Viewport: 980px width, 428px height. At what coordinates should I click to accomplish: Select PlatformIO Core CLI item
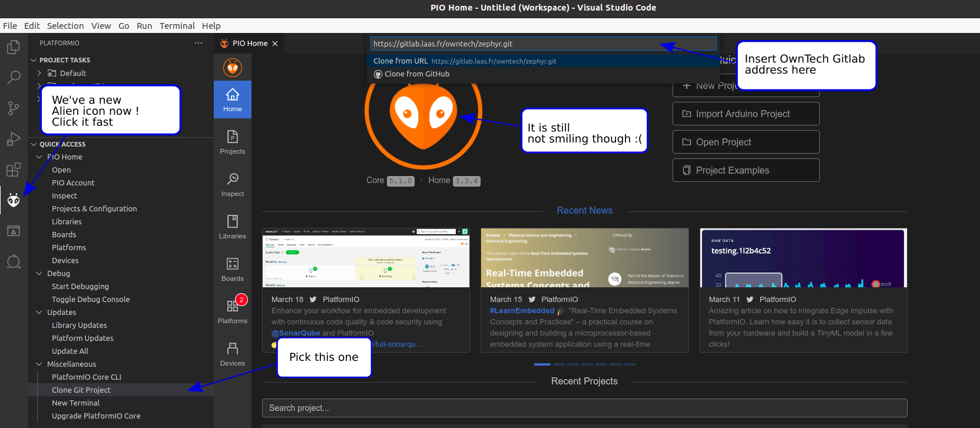[87, 377]
